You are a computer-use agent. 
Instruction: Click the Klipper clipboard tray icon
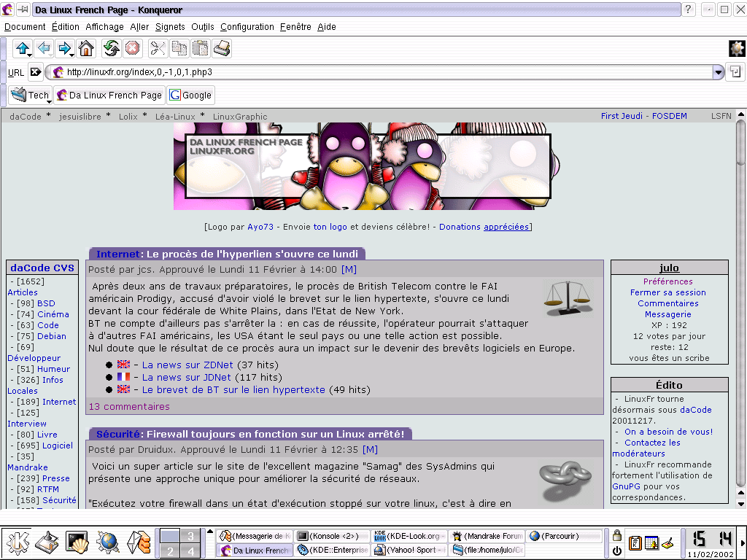coord(635,542)
